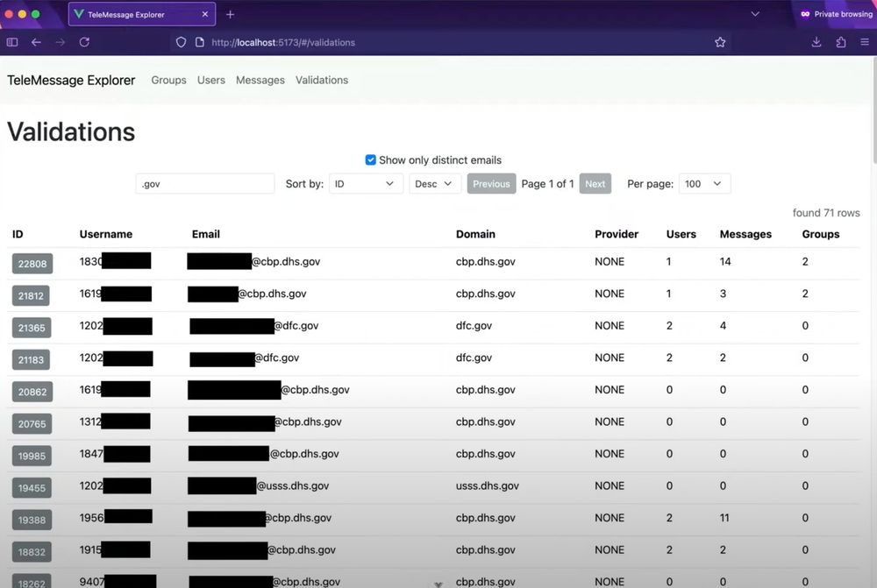Image resolution: width=877 pixels, height=588 pixels.
Task: Bookmark this page with the star icon
Action: [x=720, y=42]
